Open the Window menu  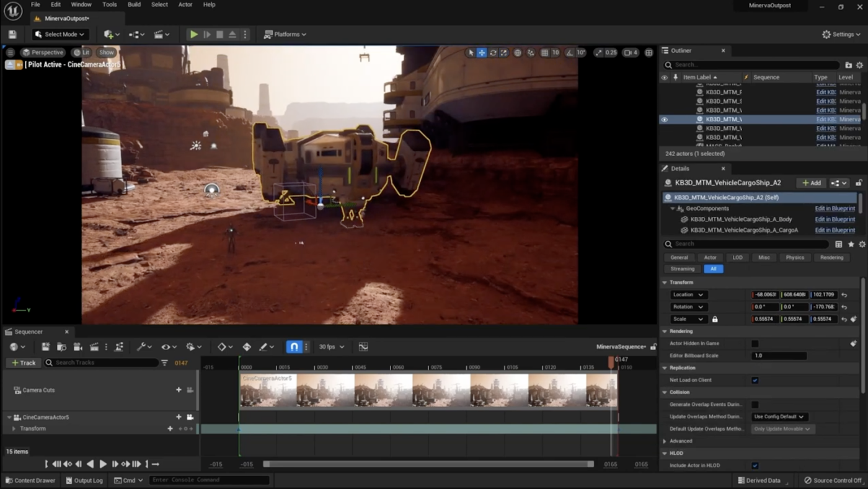point(81,4)
